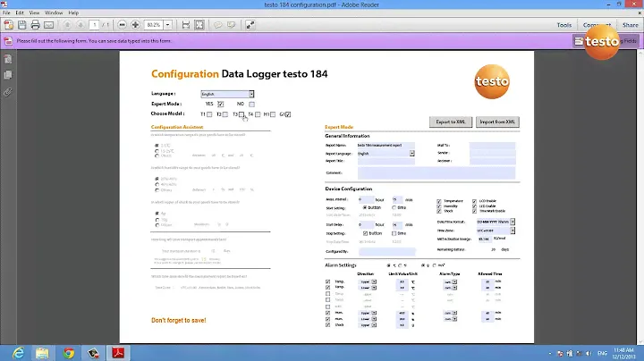Expand the Language dropdown
This screenshot has width=644, height=361.
tap(251, 94)
